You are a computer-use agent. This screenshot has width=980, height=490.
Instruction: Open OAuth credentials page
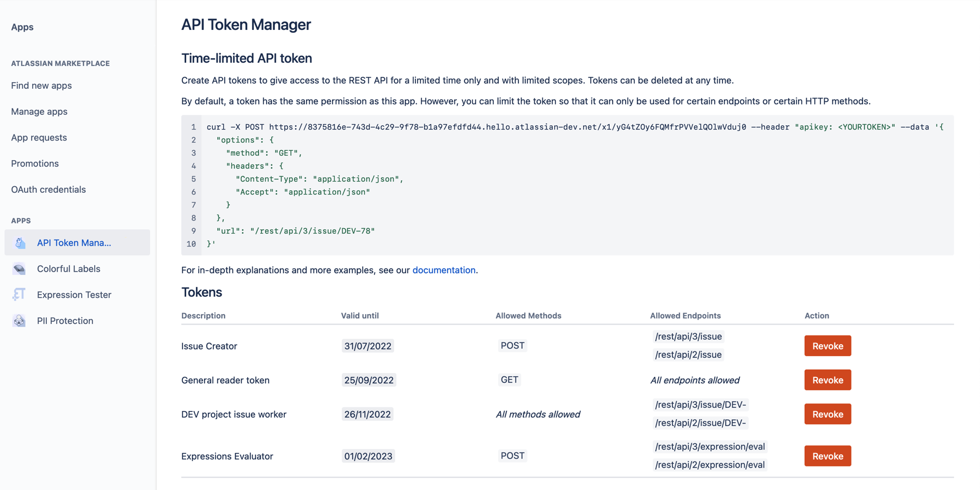[48, 189]
